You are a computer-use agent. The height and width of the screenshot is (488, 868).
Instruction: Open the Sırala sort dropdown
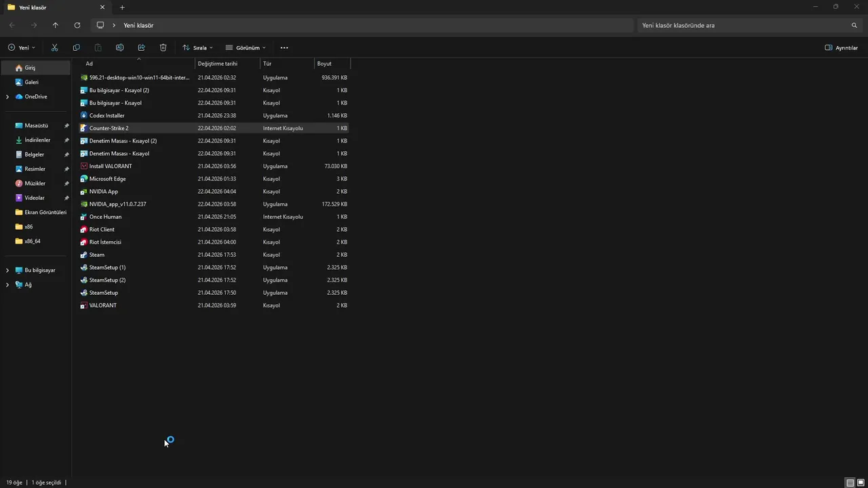pos(197,47)
